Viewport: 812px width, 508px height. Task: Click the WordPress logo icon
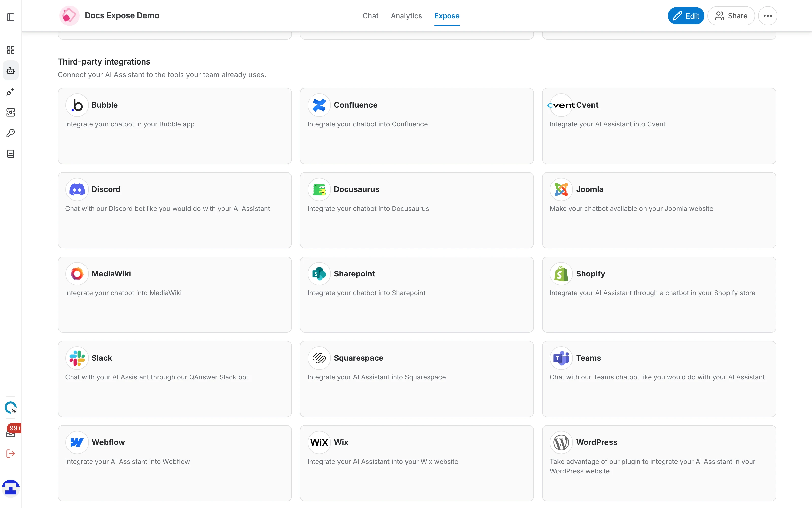pos(561,442)
